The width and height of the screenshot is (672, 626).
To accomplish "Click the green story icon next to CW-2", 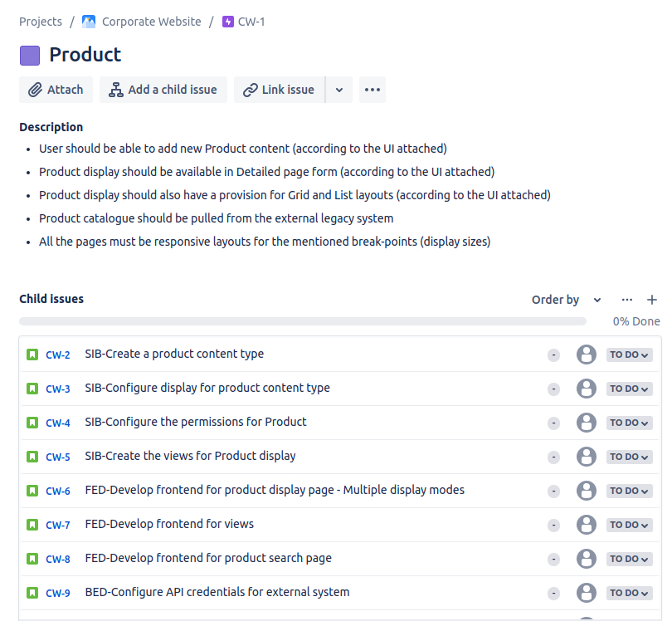I will (x=32, y=354).
